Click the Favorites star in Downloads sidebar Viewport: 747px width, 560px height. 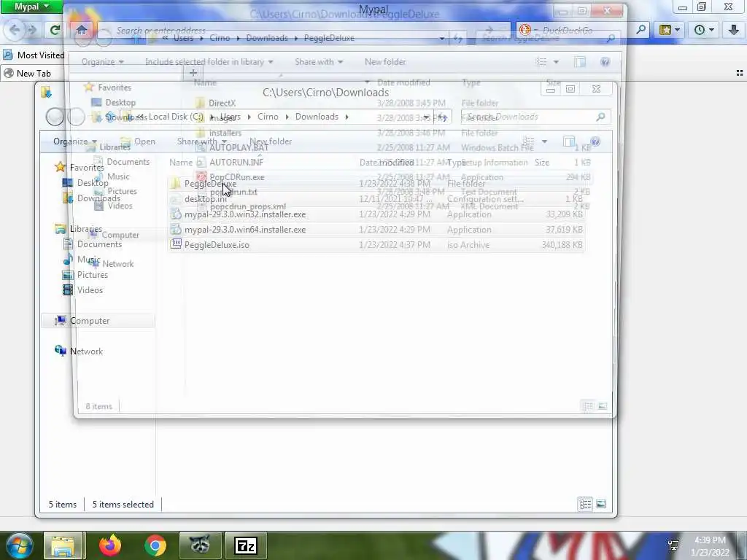pyautogui.click(x=60, y=167)
